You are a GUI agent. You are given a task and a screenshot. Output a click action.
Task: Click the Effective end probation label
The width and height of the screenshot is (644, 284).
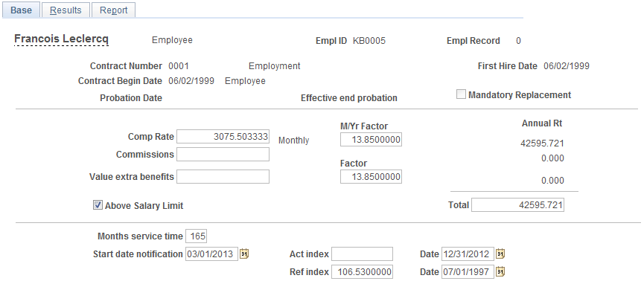[x=349, y=98]
